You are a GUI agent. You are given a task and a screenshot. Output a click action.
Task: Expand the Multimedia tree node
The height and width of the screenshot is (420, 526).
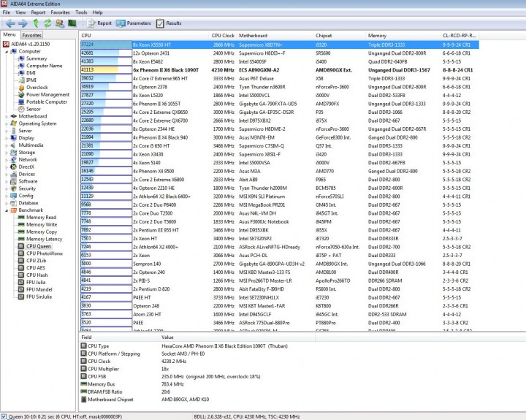click(x=7, y=145)
